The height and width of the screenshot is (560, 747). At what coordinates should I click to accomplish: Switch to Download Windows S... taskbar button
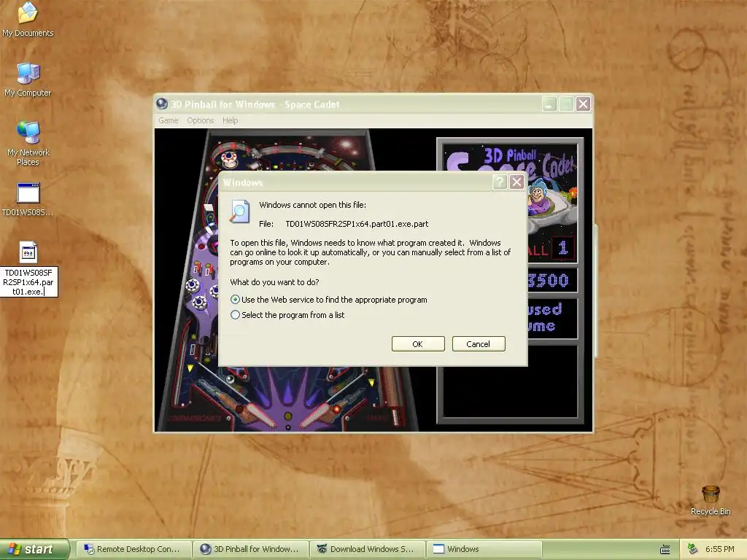click(368, 549)
